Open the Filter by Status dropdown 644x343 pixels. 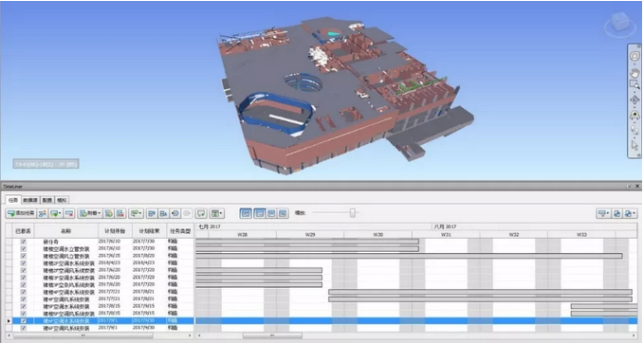tap(603, 213)
